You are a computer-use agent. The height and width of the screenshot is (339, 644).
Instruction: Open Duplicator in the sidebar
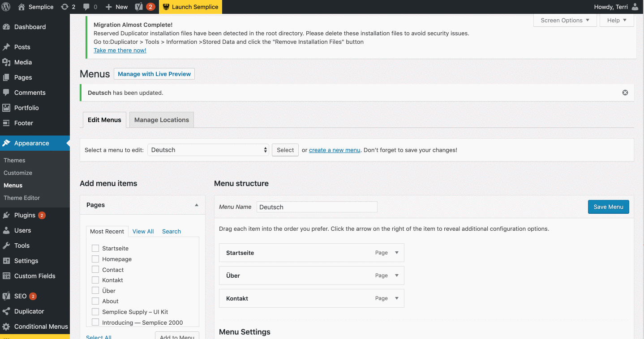point(29,311)
